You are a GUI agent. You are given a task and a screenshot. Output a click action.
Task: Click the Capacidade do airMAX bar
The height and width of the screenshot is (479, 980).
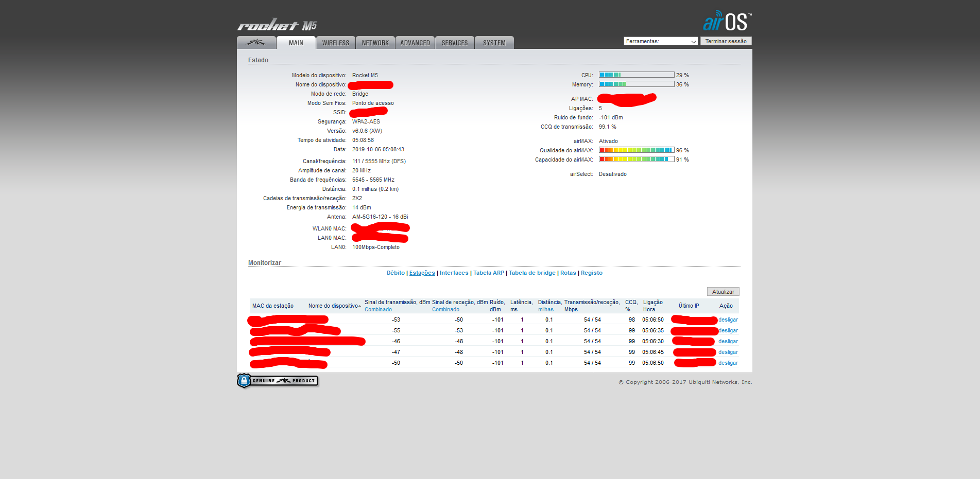point(637,159)
